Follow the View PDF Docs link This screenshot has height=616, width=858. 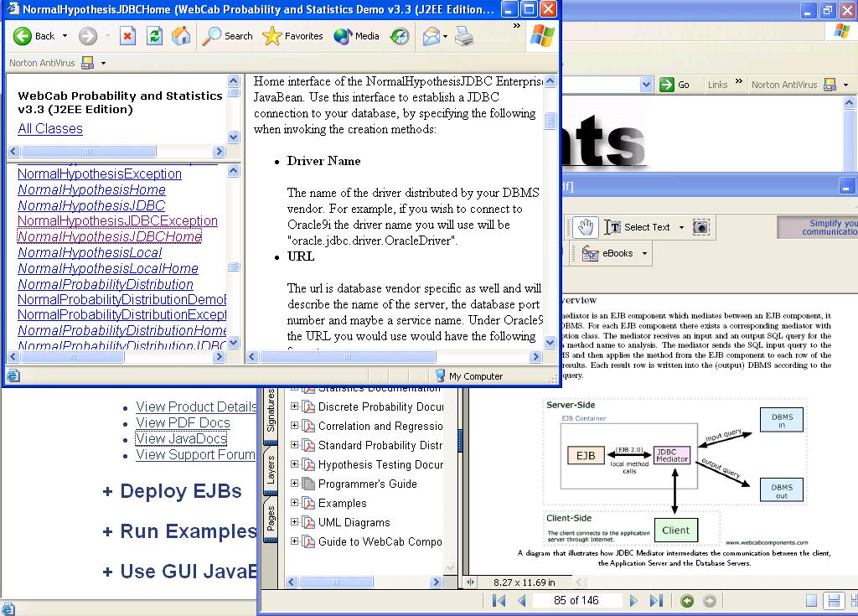click(x=183, y=422)
